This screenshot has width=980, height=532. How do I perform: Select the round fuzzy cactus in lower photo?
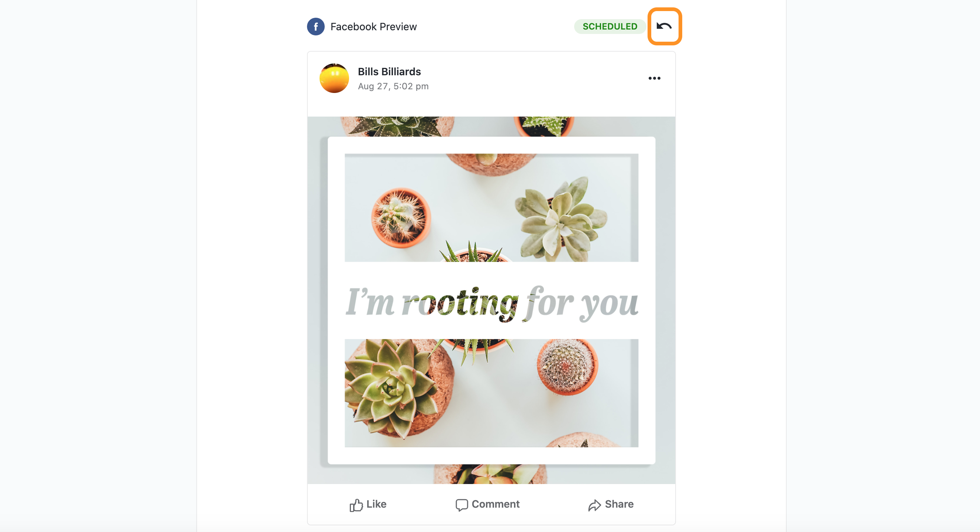tap(567, 367)
